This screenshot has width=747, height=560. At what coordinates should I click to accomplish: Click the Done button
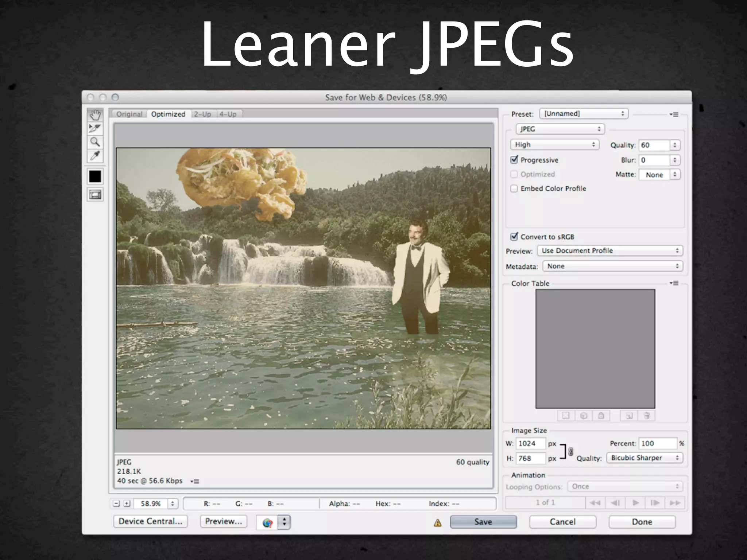[642, 522]
